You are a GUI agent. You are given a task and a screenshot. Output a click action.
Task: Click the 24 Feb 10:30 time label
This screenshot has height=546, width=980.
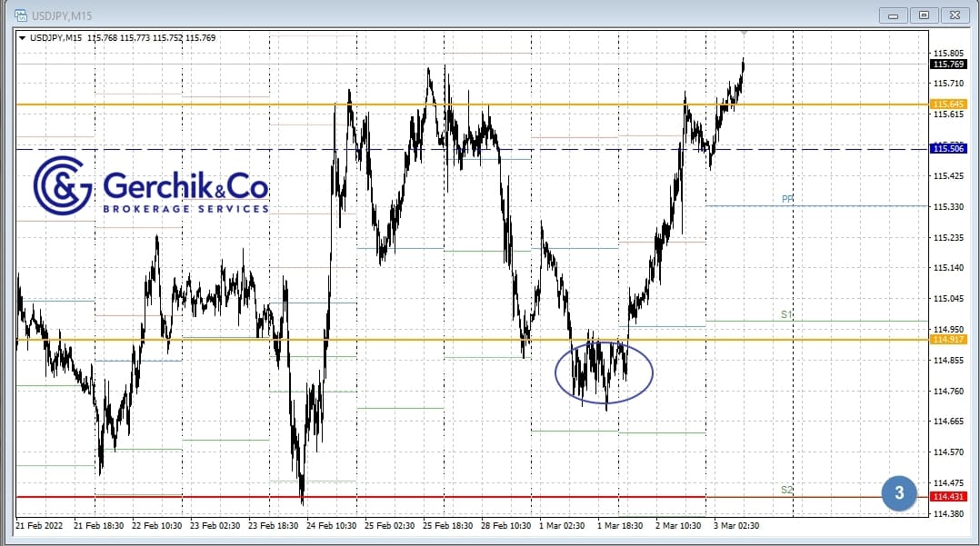333,525
